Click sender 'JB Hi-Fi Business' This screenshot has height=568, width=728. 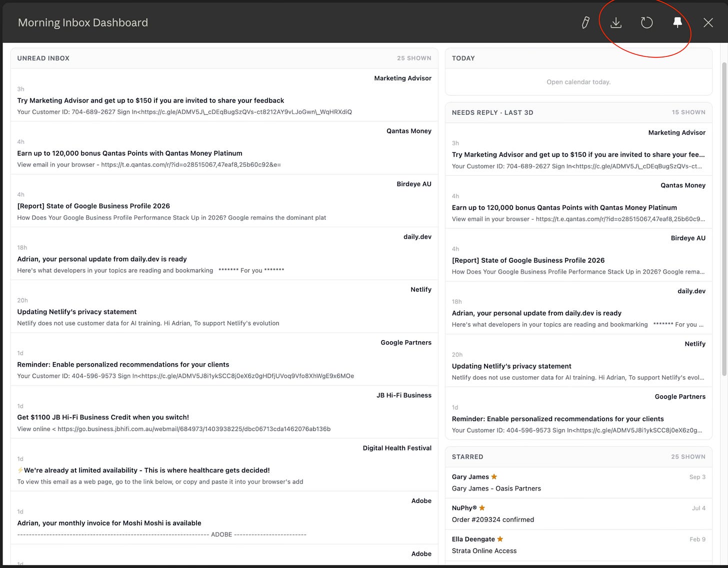click(x=404, y=395)
